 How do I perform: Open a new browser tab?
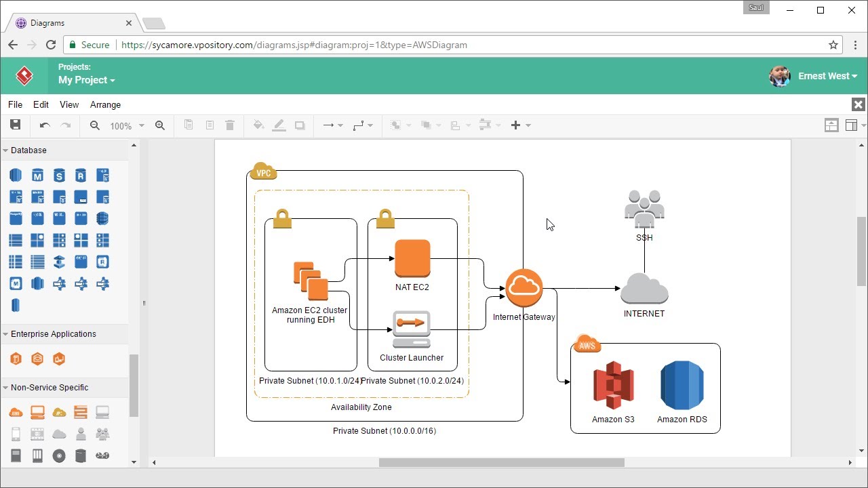[x=154, y=24]
